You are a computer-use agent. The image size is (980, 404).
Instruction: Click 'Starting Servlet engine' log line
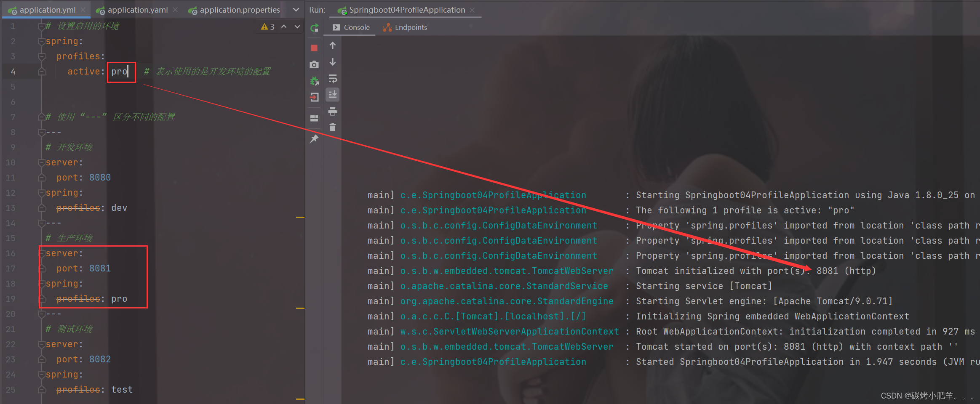coord(764,301)
